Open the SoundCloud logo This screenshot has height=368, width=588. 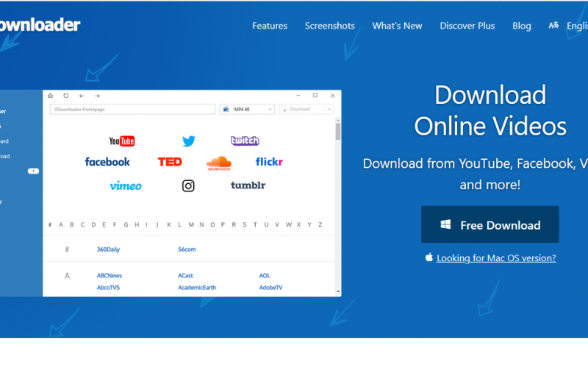tap(219, 163)
